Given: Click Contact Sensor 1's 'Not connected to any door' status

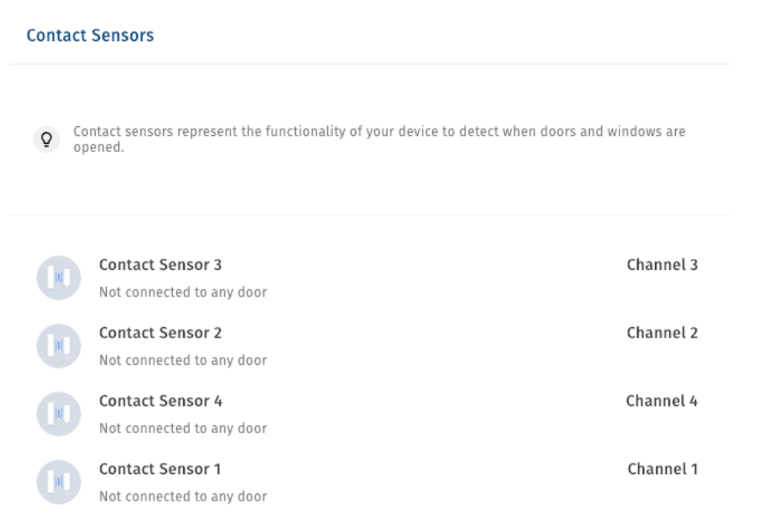Looking at the screenshot, I should (183, 497).
